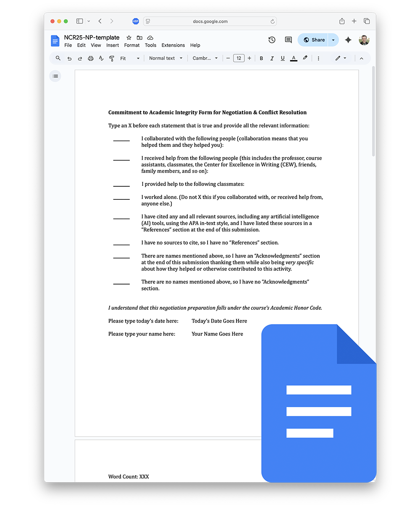This screenshot has height=507, width=420.
Task: Click "Today's Date Goes Here" text
Action: point(219,321)
